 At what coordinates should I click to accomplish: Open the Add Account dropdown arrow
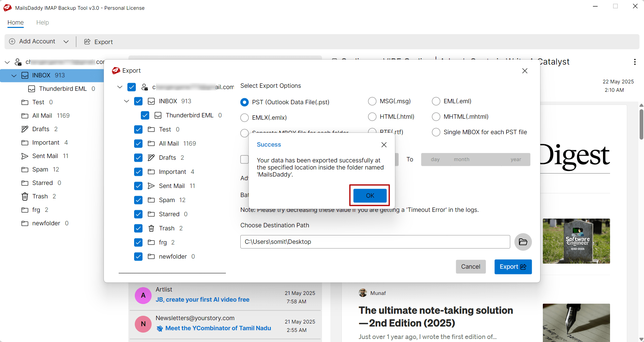[66, 42]
